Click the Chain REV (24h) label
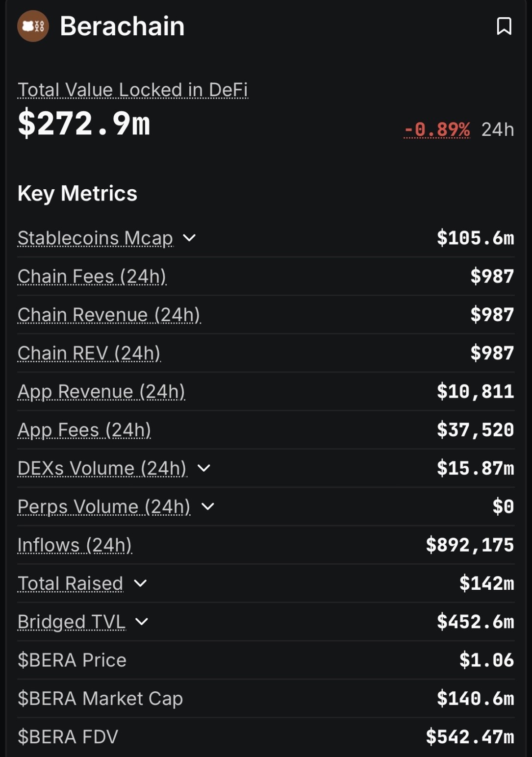This screenshot has height=757, width=532. 89,353
